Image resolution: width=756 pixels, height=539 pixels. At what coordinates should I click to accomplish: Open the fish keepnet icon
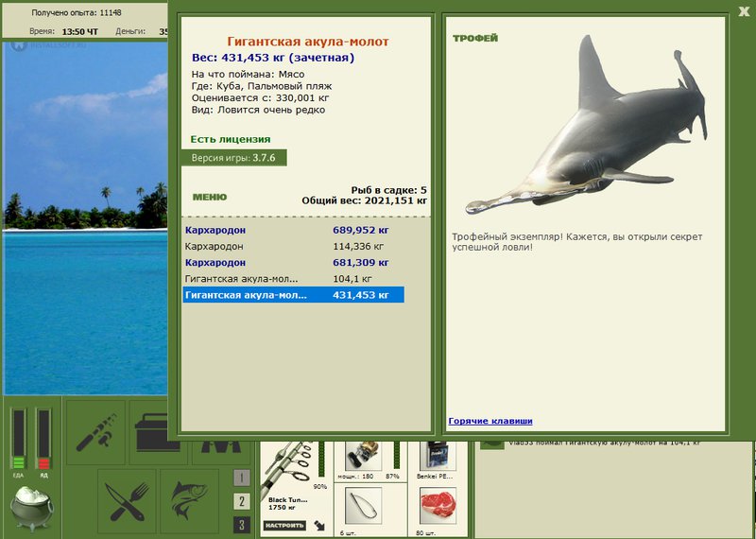(x=190, y=501)
